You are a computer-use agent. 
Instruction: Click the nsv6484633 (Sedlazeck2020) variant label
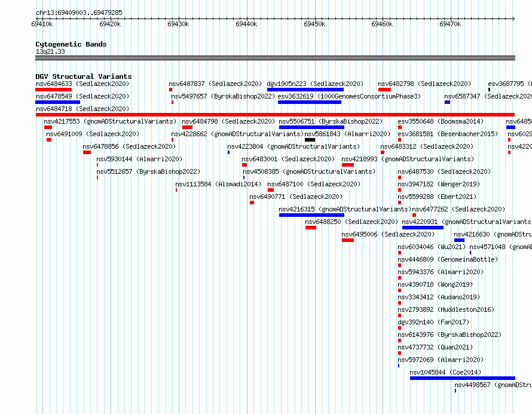click(x=82, y=84)
